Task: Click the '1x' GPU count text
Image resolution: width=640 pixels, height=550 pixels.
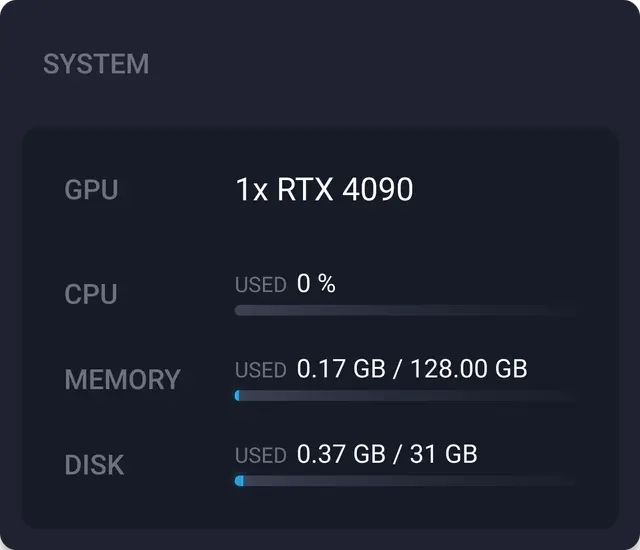Action: pyautogui.click(x=251, y=189)
